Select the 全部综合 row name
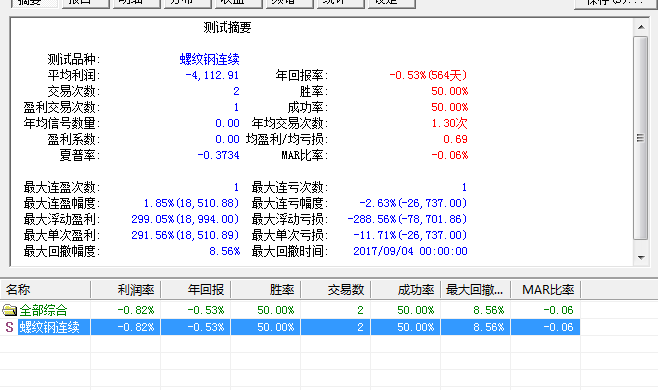 43,310
